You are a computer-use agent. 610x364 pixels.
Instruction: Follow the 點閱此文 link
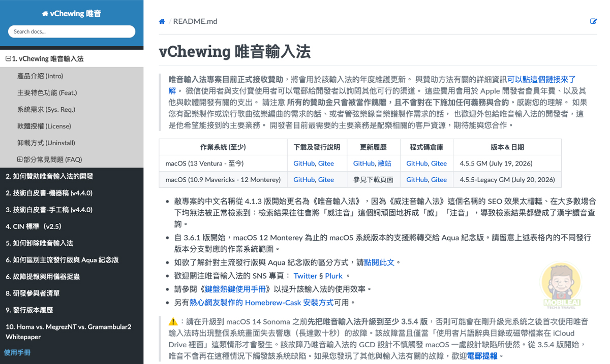(379, 262)
